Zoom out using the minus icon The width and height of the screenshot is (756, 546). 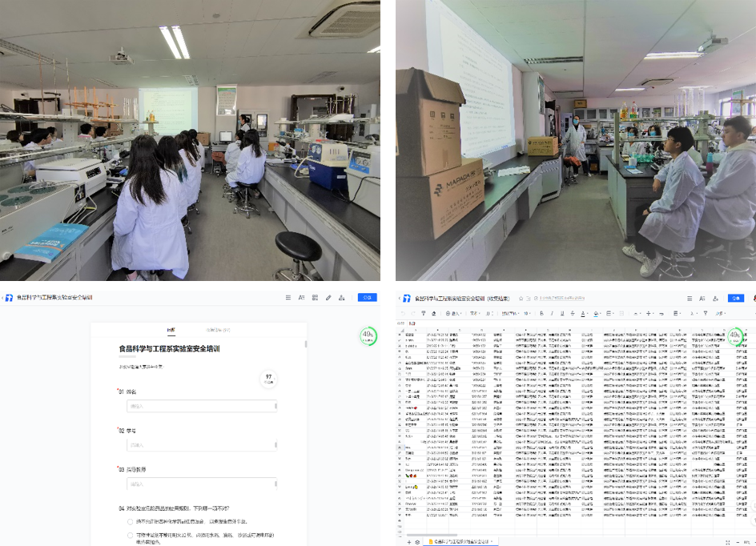coord(738,543)
